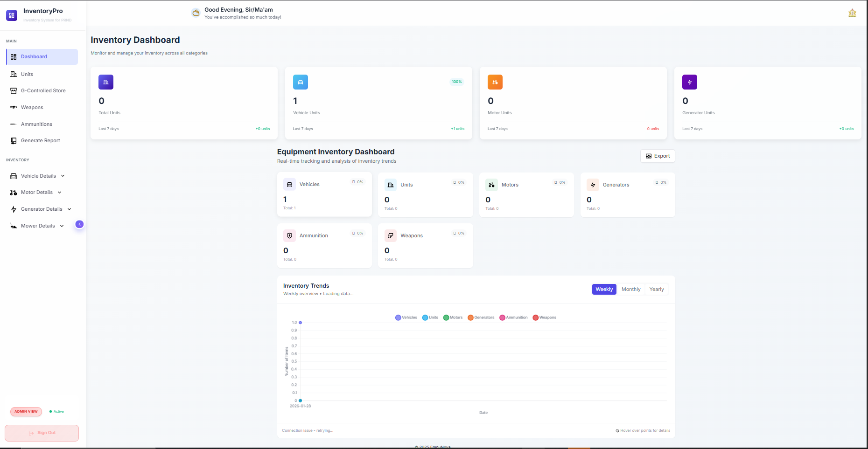868x449 pixels.
Task: Click the purple Total Units card icon
Action: pyautogui.click(x=106, y=82)
